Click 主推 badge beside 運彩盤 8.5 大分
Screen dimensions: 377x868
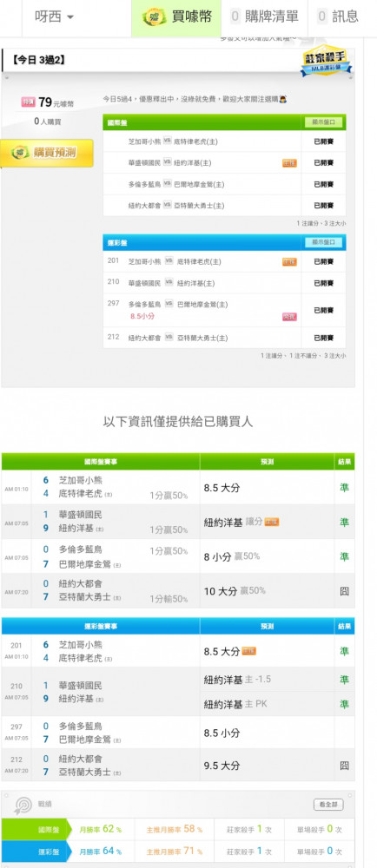[x=249, y=652]
